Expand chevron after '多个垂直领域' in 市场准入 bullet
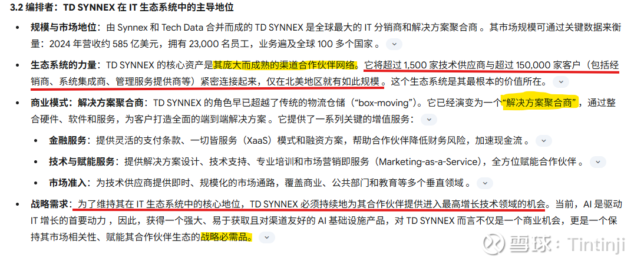644x264 pixels. click(486, 183)
